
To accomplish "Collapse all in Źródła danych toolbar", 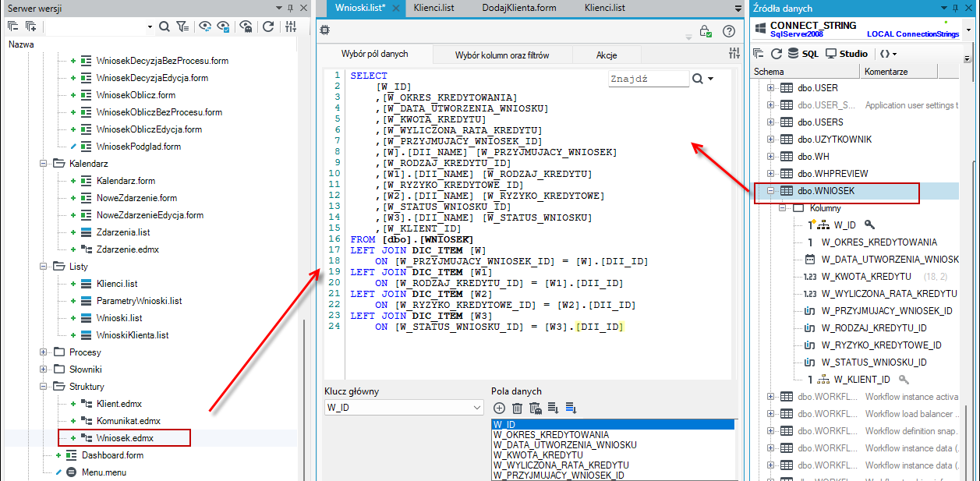I will click(758, 54).
